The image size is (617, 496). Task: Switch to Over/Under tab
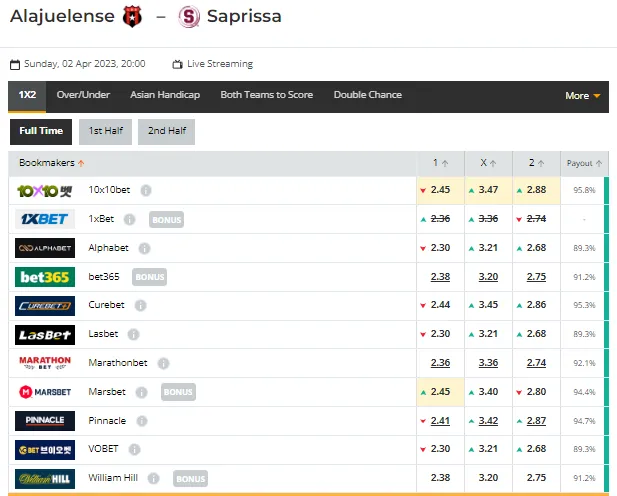coord(83,95)
